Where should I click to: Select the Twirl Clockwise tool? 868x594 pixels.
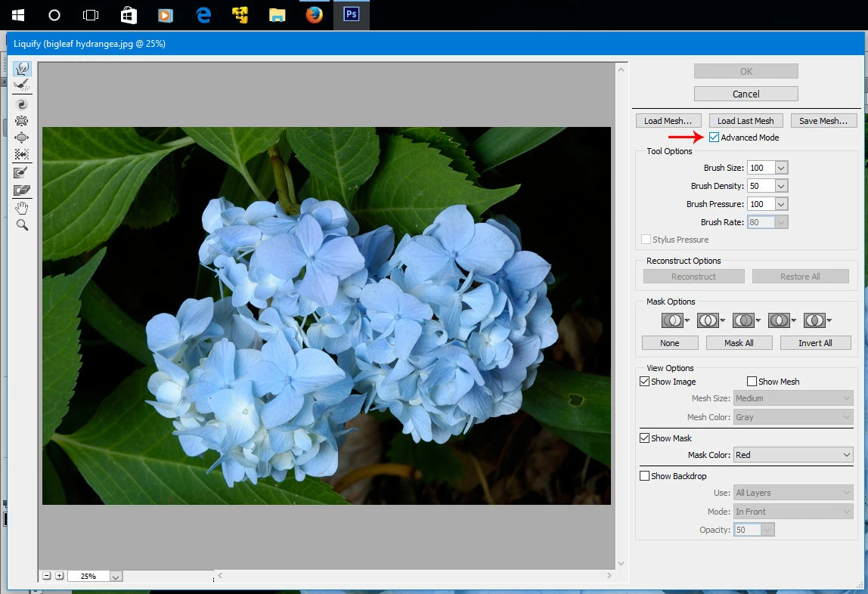tap(22, 104)
